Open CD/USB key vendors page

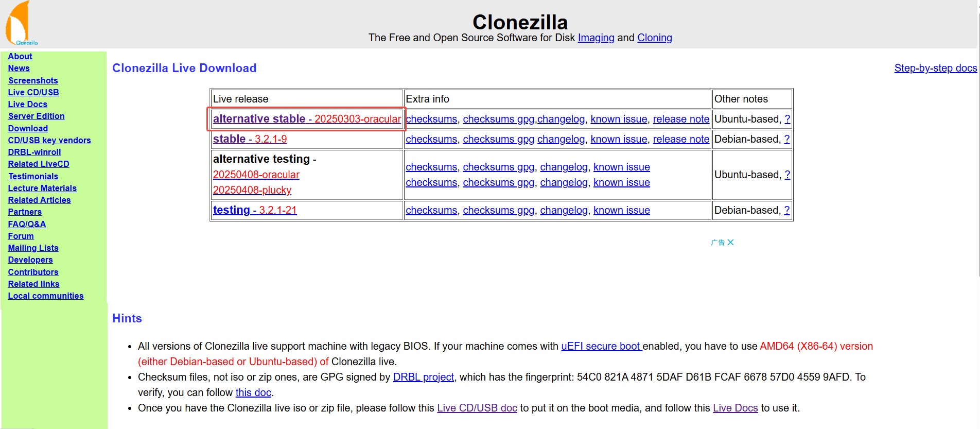point(49,140)
